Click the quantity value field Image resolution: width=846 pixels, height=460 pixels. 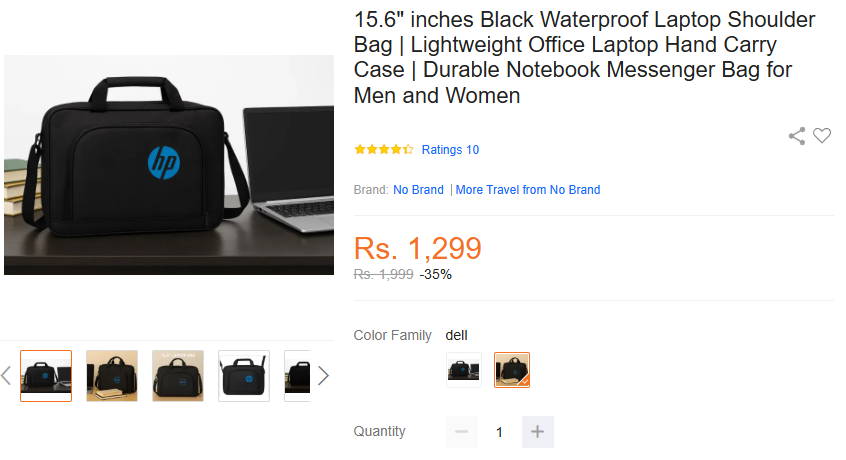click(499, 432)
